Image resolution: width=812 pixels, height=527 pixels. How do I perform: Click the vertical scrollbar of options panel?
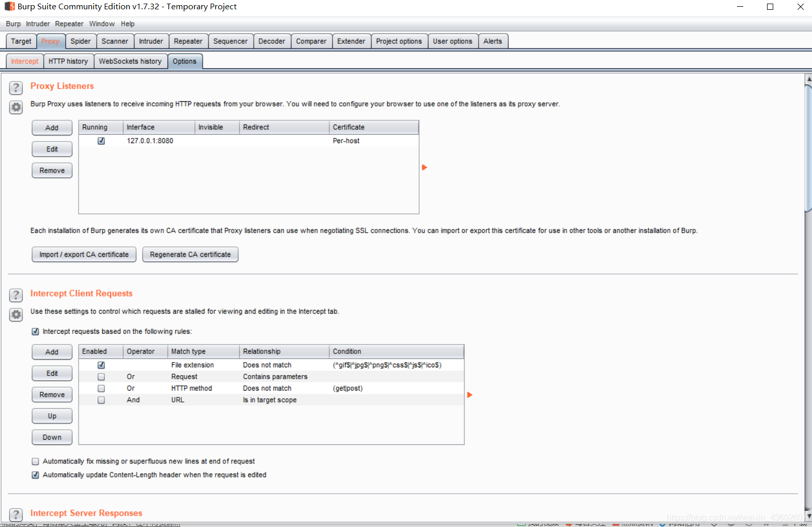click(808, 149)
